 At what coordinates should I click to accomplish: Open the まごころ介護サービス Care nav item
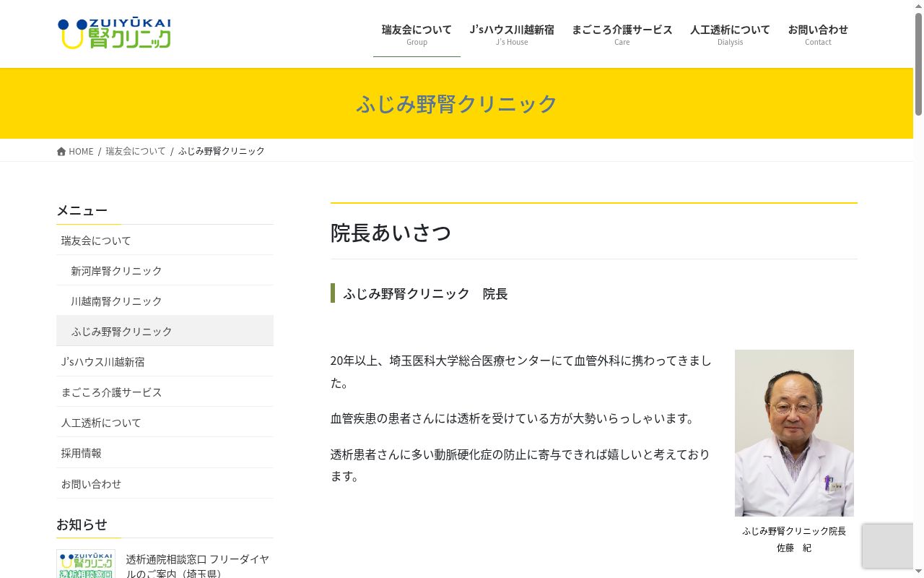[622, 34]
